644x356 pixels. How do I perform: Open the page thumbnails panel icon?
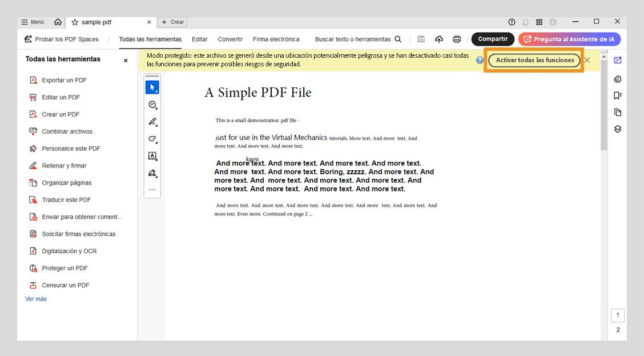click(x=618, y=112)
